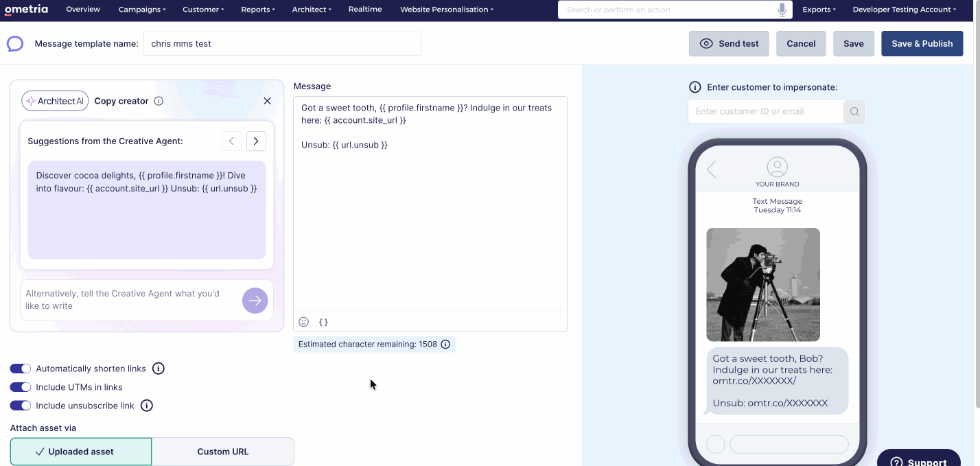This screenshot has height=466, width=980.
Task: Click the message template name field
Action: pyautogui.click(x=282, y=43)
